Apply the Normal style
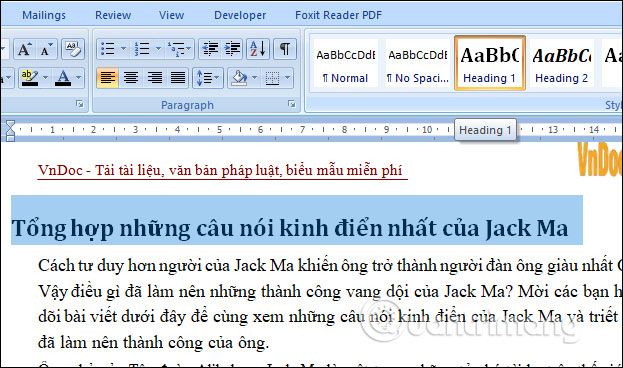This screenshot has height=368, width=623. click(345, 63)
